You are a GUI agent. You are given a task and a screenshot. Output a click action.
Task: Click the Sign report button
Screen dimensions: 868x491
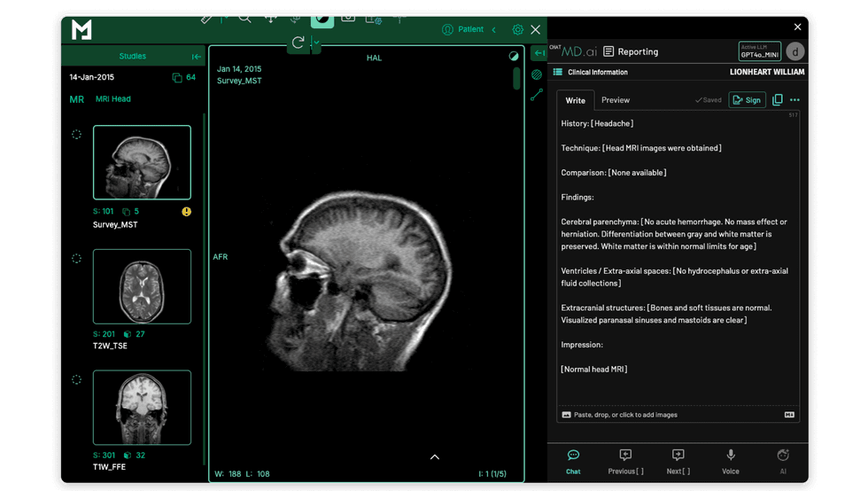(747, 100)
